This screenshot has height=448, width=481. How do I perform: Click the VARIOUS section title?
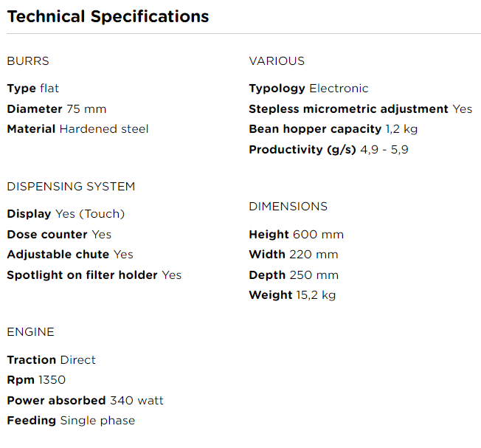(x=277, y=61)
